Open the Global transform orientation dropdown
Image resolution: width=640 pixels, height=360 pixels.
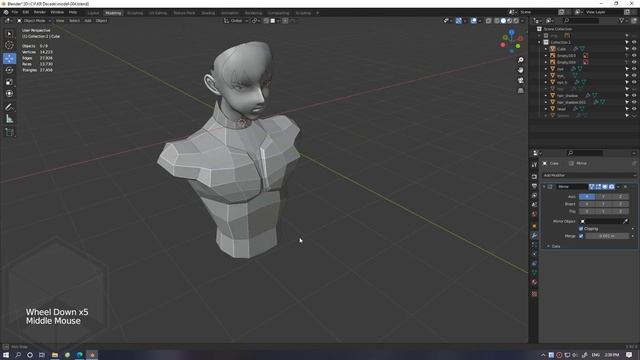(x=236, y=20)
